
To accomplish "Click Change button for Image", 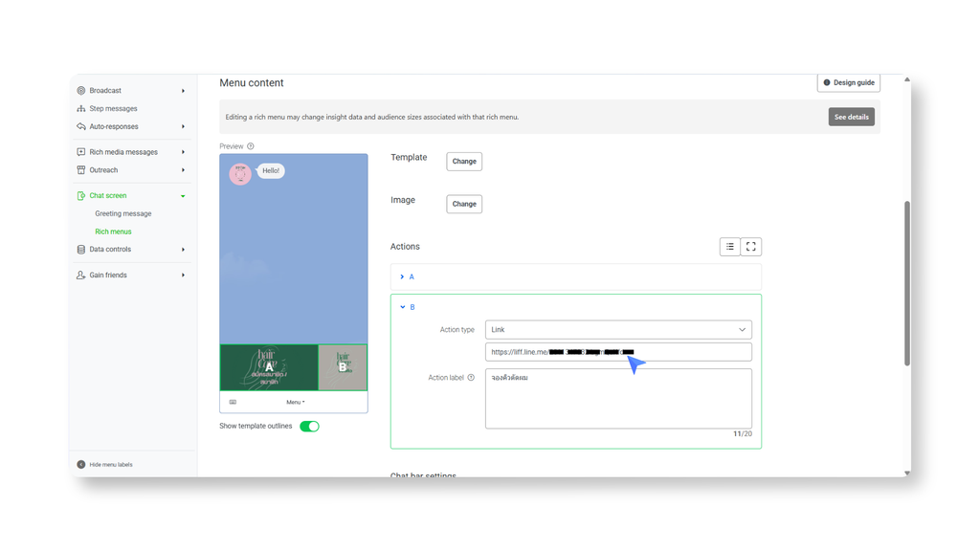I will (464, 204).
